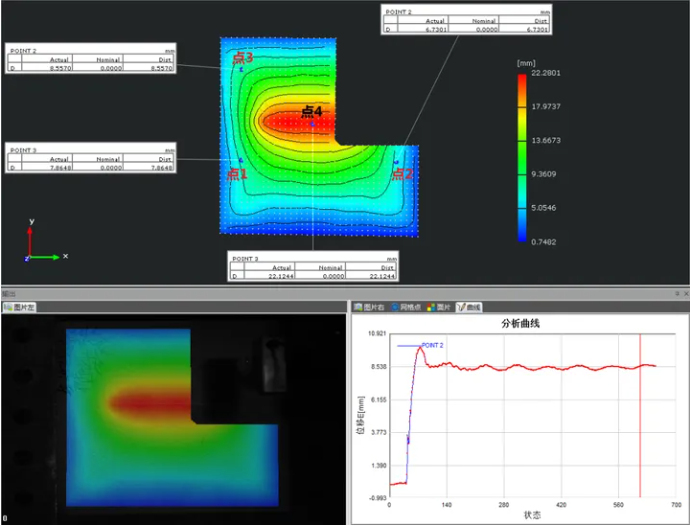Open the 网格点 (grid points) tab
The height and width of the screenshot is (526, 690).
[408, 307]
